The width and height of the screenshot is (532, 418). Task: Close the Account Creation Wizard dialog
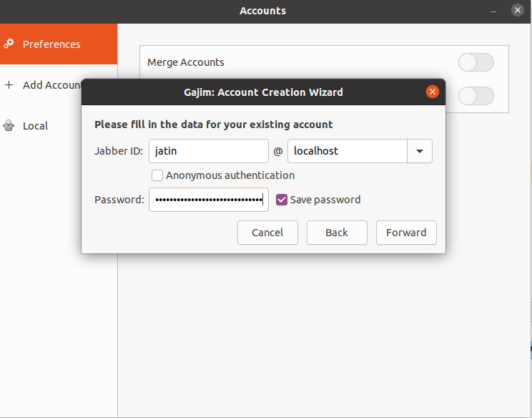[432, 92]
